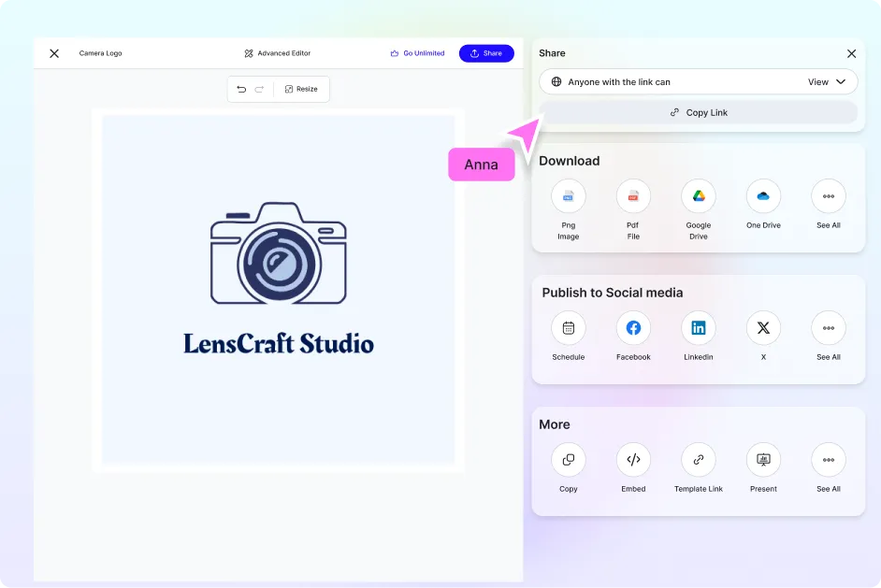Expand the View permission dropdown
This screenshot has height=588, width=881.
coord(827,82)
